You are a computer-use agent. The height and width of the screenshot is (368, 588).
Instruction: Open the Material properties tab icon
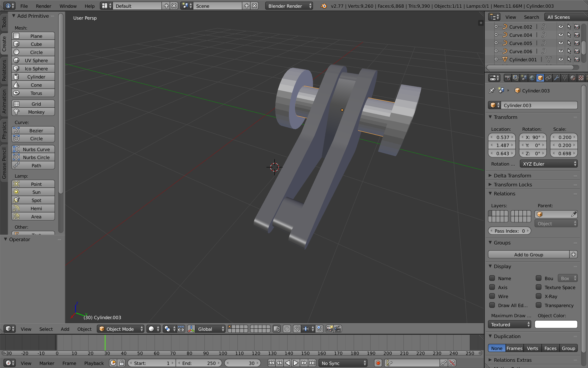(573, 78)
